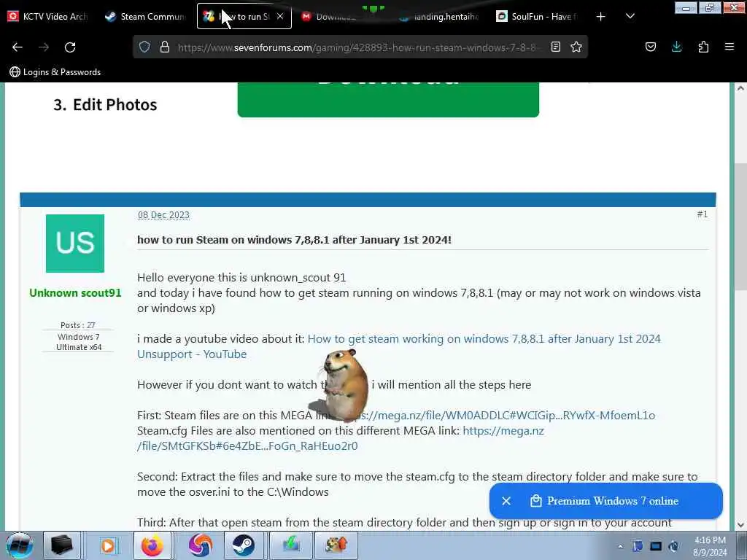747x560 pixels.
Task: Click the scrollbar up arrow
Action: 740,88
